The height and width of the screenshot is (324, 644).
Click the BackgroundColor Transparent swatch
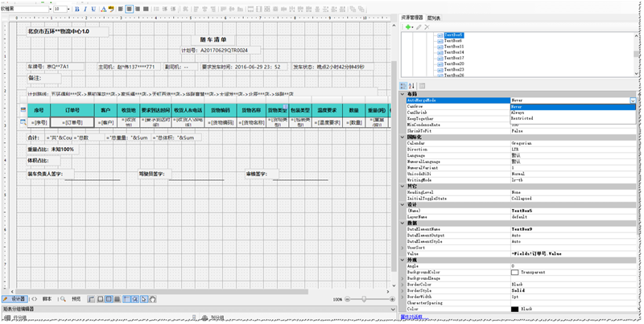pos(515,273)
